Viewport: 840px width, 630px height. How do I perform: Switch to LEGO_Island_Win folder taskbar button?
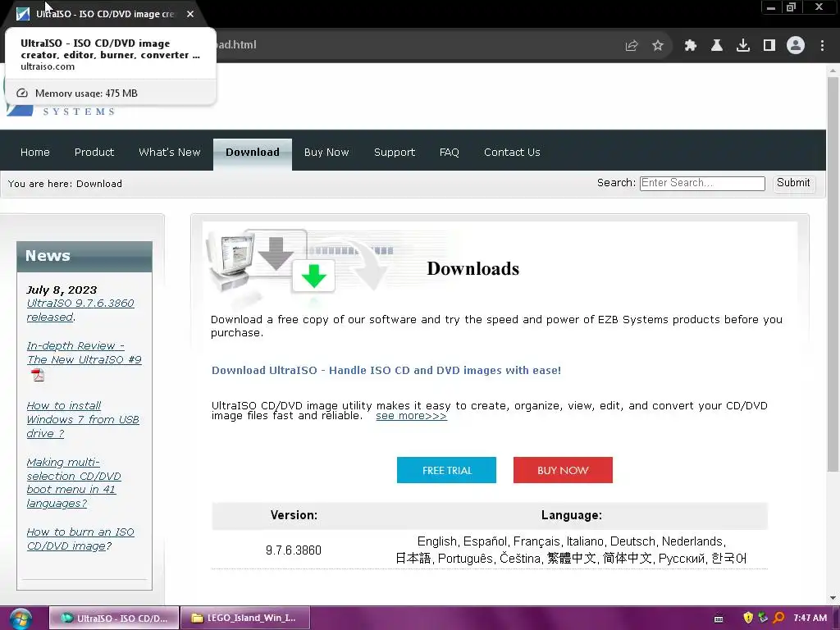click(245, 618)
